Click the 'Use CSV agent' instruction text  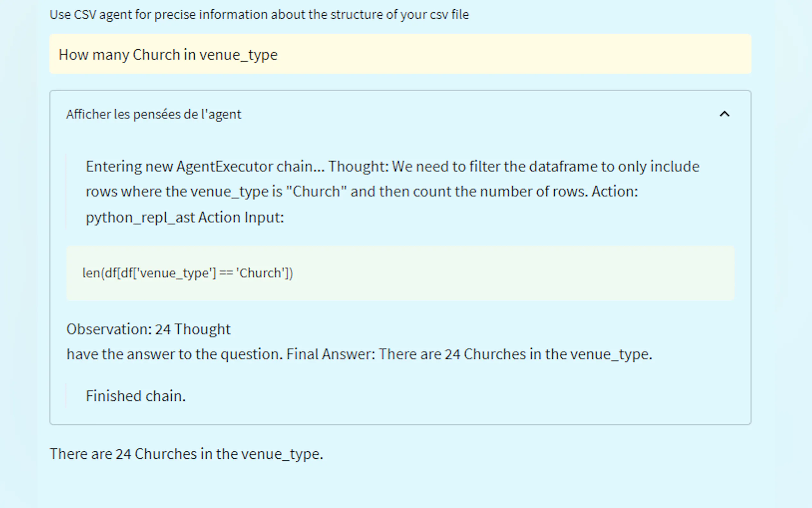[x=259, y=14]
